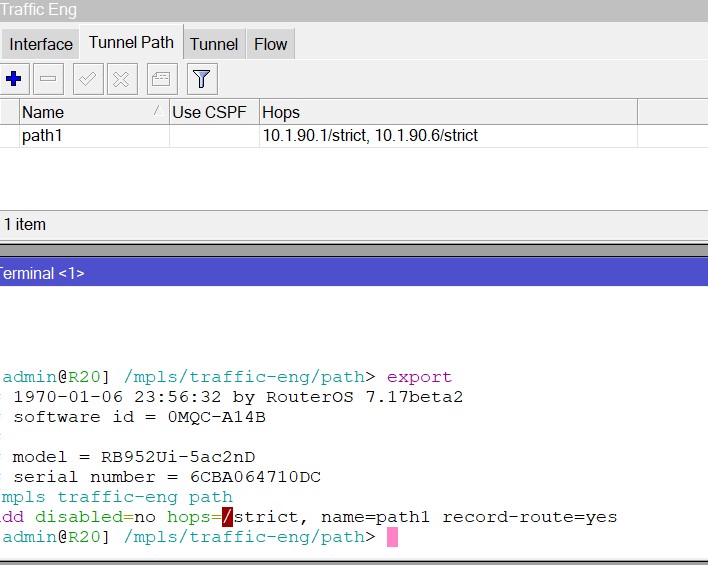Click the checkmark Enable button
708x565 pixels.
point(88,79)
